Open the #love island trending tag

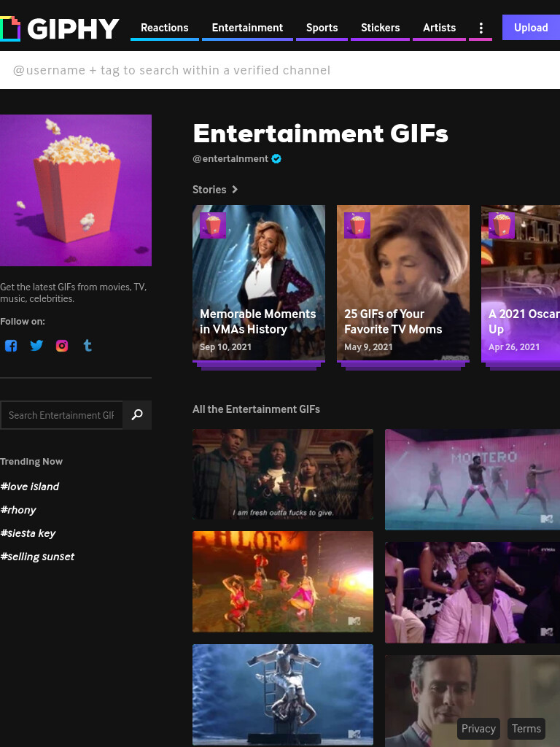(x=29, y=487)
